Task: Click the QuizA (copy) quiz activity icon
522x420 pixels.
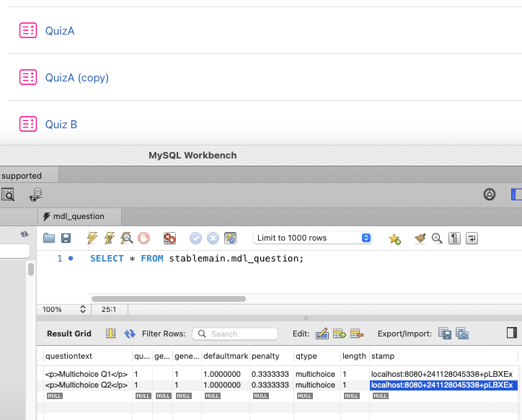Action: click(x=28, y=77)
